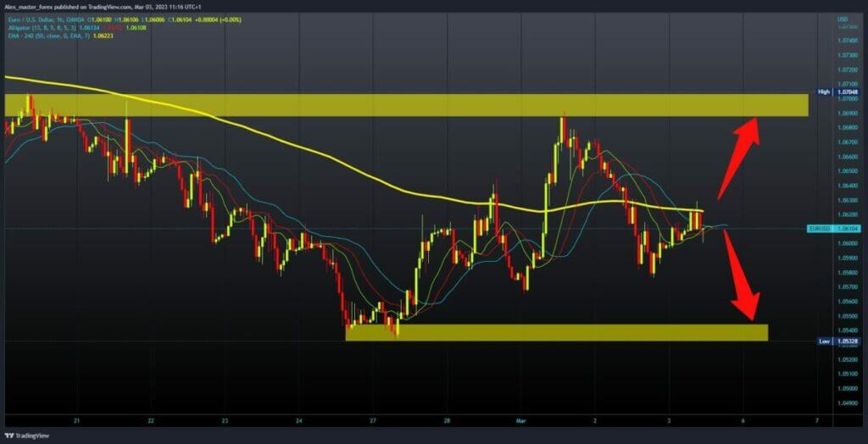
Task: Click the USD currency label on price axis
Action: tap(843, 19)
